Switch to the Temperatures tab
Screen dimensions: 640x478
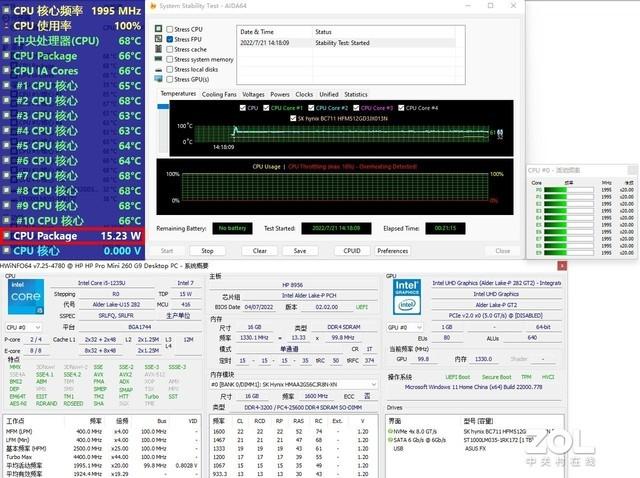click(x=178, y=93)
